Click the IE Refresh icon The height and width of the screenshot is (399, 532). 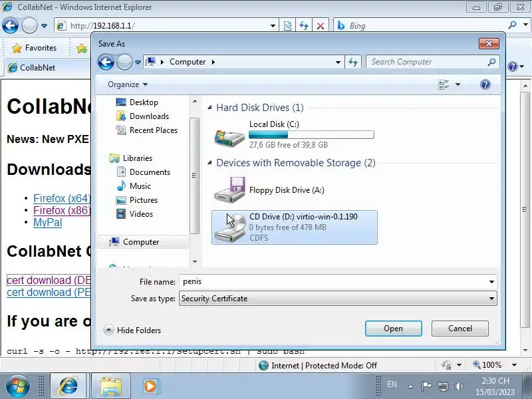tap(304, 26)
